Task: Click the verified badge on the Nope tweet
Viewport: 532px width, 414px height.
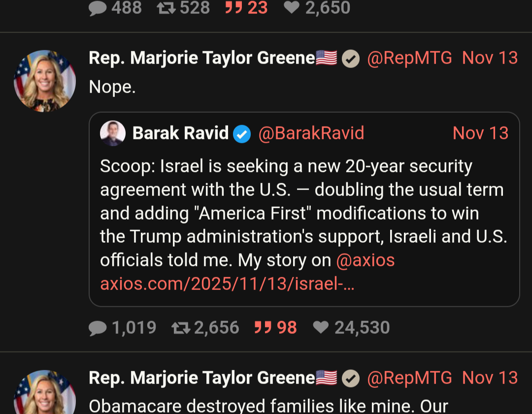Action: 351,59
